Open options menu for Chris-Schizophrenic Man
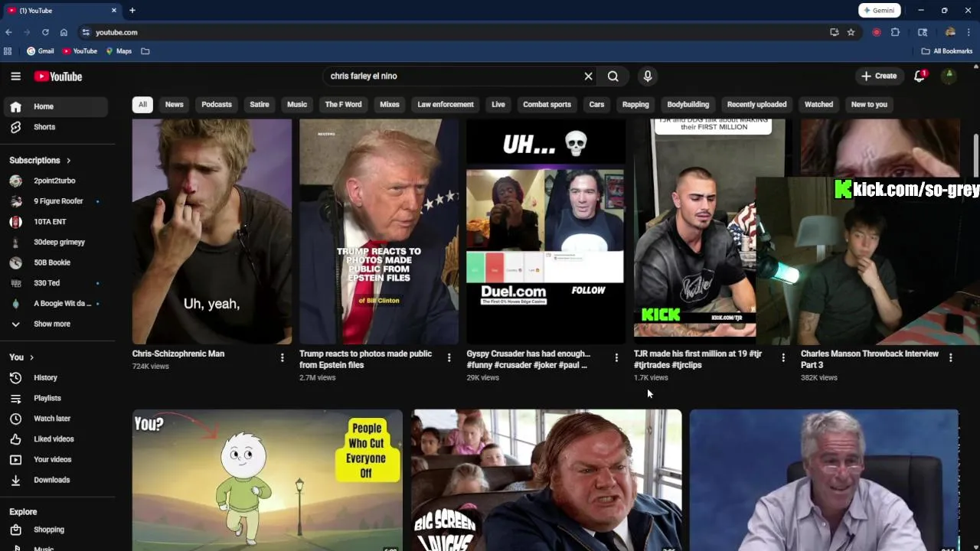 (282, 357)
